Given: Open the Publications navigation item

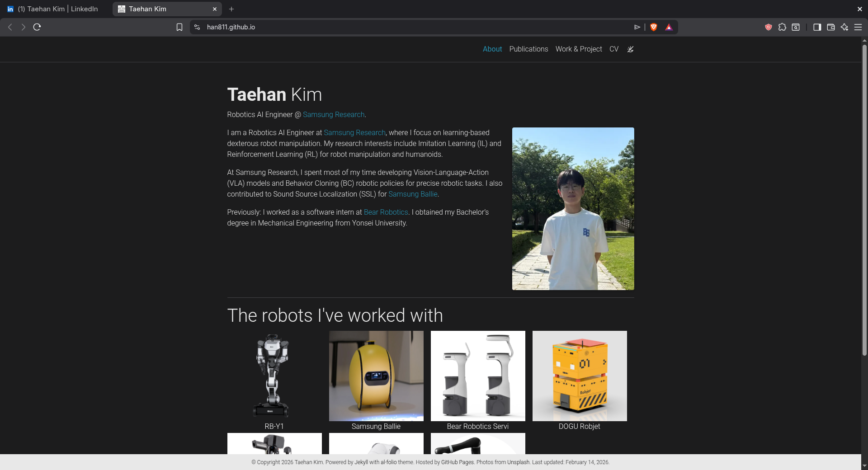Looking at the screenshot, I should pos(528,49).
